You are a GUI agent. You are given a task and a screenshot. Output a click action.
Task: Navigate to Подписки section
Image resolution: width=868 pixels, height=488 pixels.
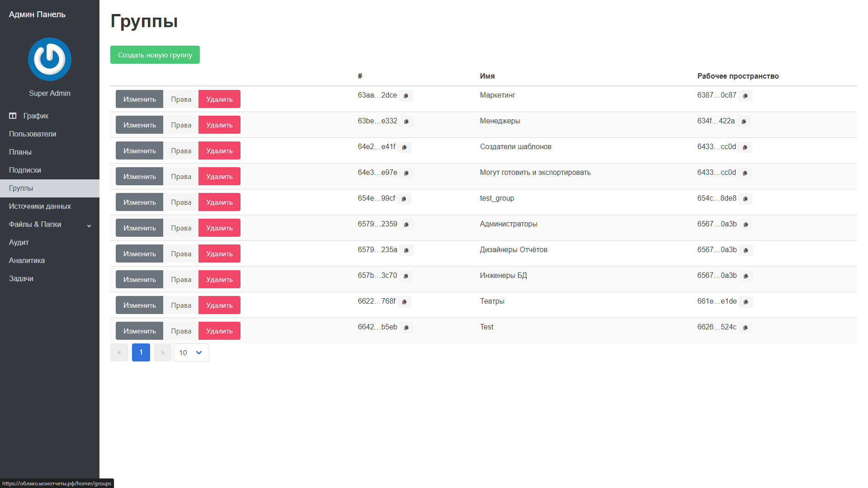50,170
